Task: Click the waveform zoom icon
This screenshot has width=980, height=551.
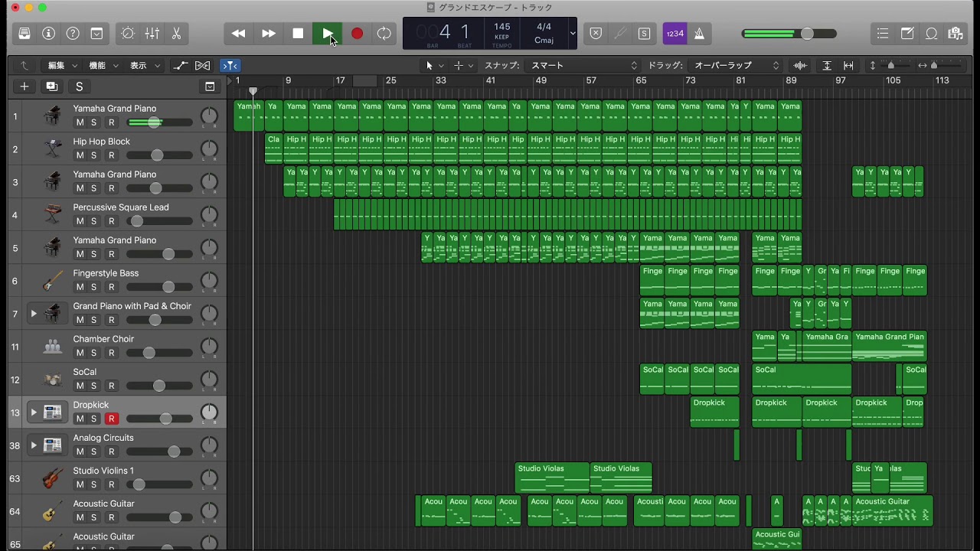Action: click(x=799, y=66)
